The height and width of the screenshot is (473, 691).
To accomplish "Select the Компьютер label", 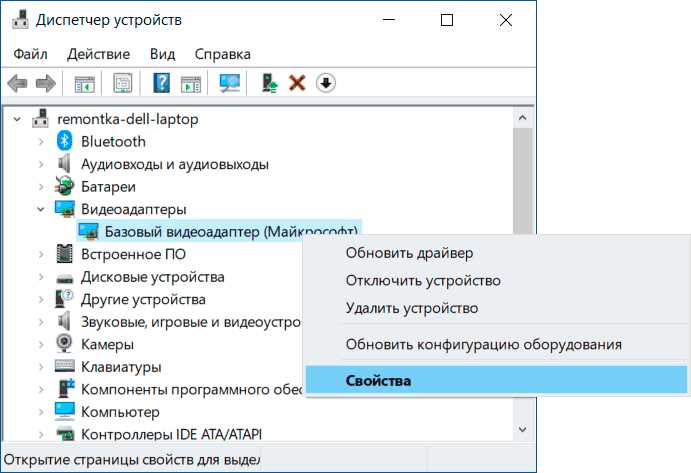I will (x=120, y=412).
